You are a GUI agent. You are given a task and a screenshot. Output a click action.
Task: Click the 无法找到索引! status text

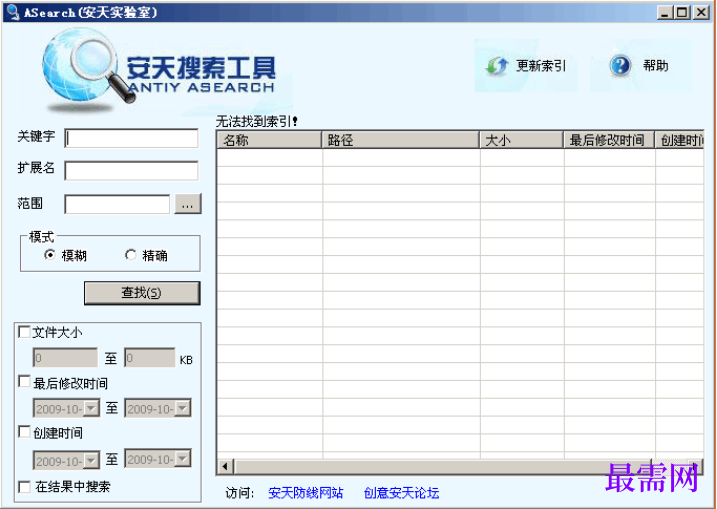click(257, 121)
